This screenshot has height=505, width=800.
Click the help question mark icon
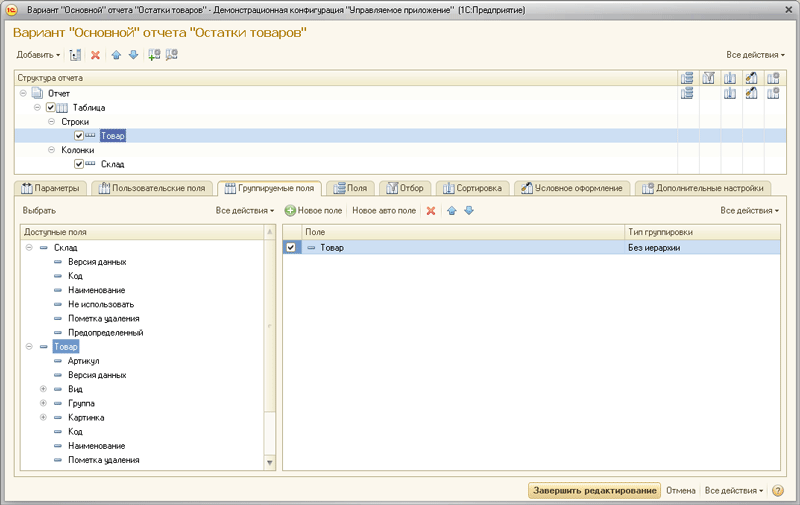[778, 491]
